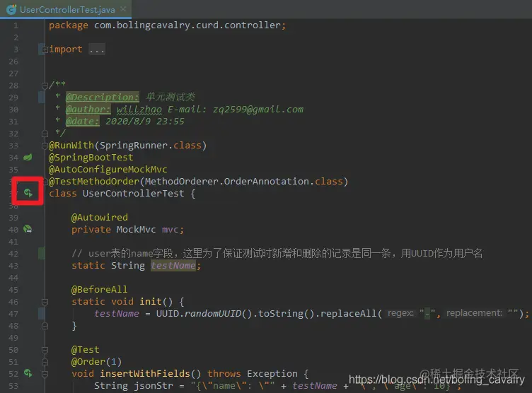Click line number 29 in the gutter

13,98
